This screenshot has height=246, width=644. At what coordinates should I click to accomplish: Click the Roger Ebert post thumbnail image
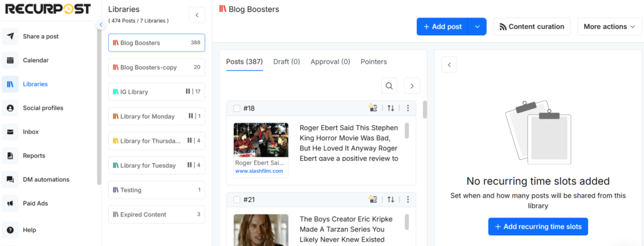click(261, 140)
